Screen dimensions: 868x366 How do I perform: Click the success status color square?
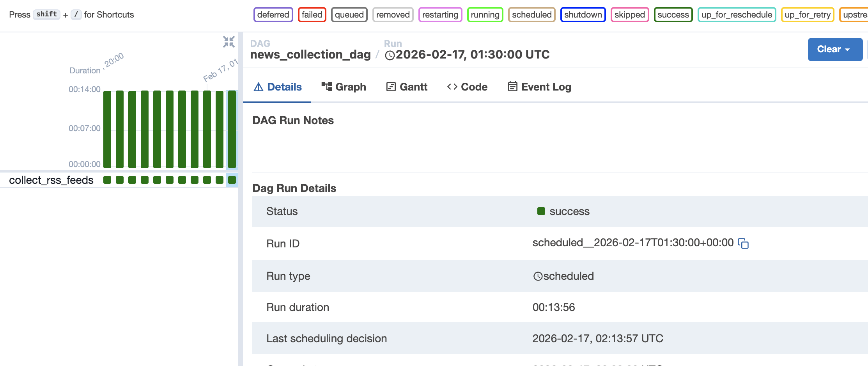click(x=541, y=211)
